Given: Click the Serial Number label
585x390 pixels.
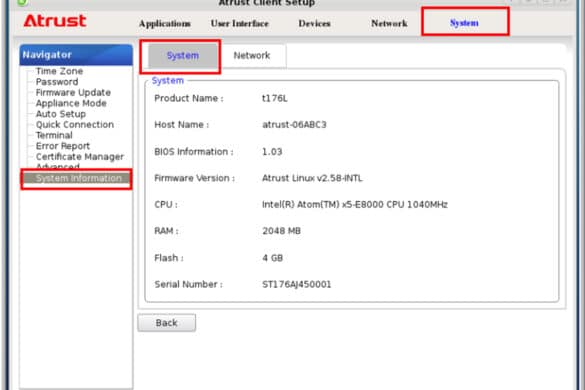Looking at the screenshot, I should click(x=188, y=284).
